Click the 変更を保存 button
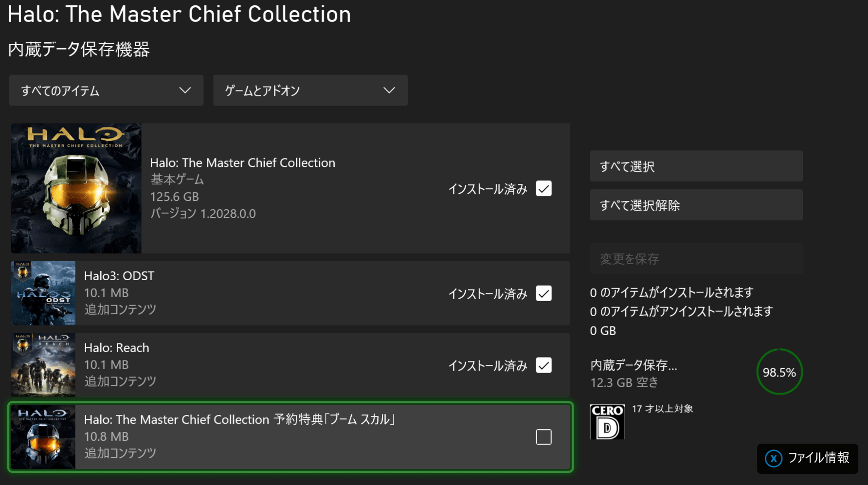Viewport: 868px width, 485px height. (x=696, y=258)
